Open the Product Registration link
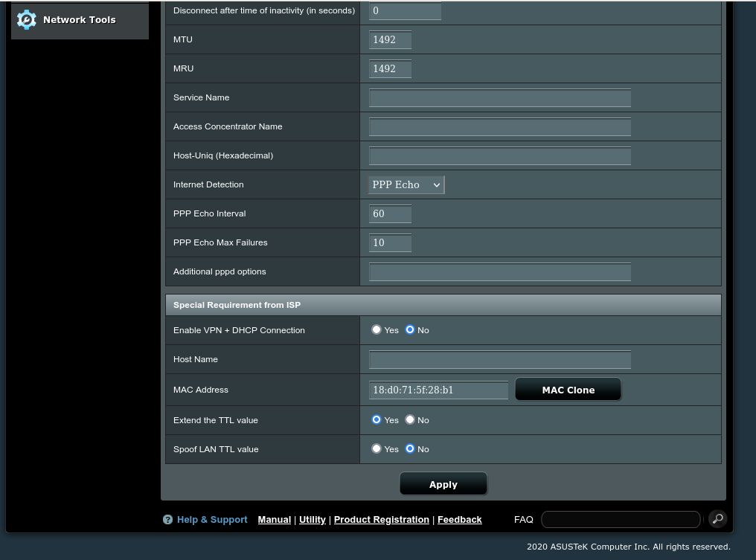The height and width of the screenshot is (560, 756). [x=381, y=520]
